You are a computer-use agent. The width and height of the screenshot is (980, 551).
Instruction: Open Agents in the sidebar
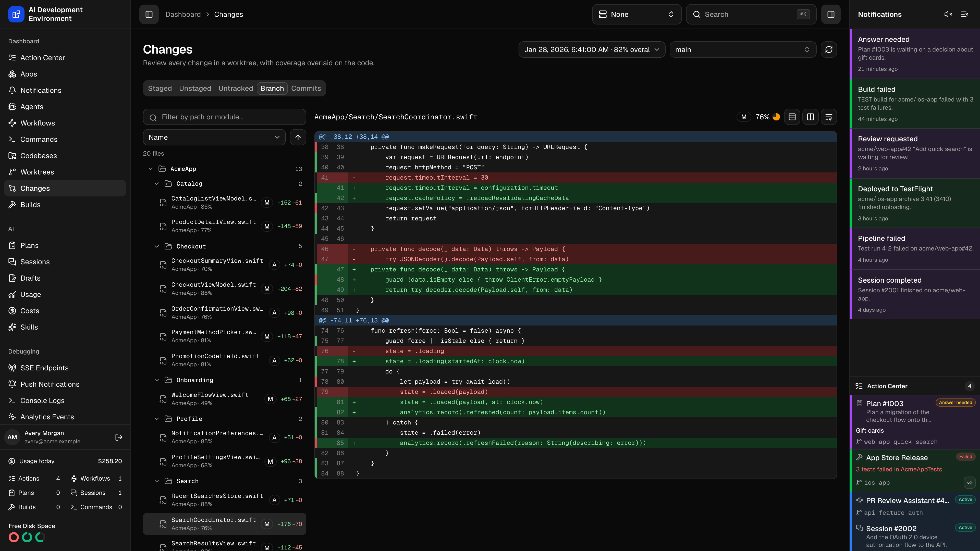tap(65, 107)
